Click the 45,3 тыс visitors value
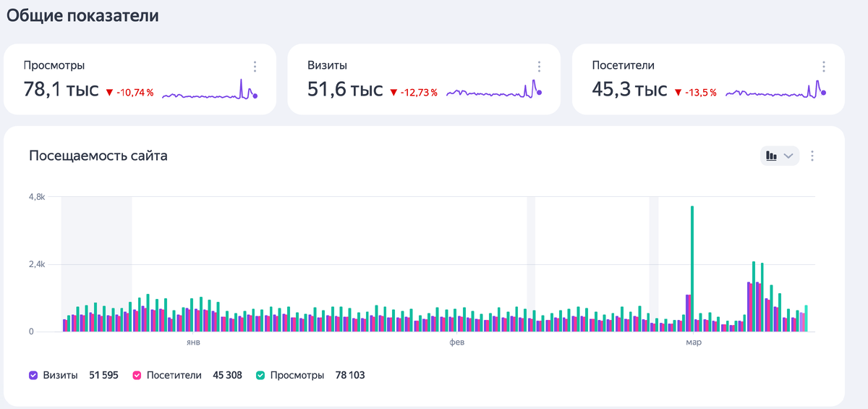This screenshot has height=409, width=868. click(629, 90)
